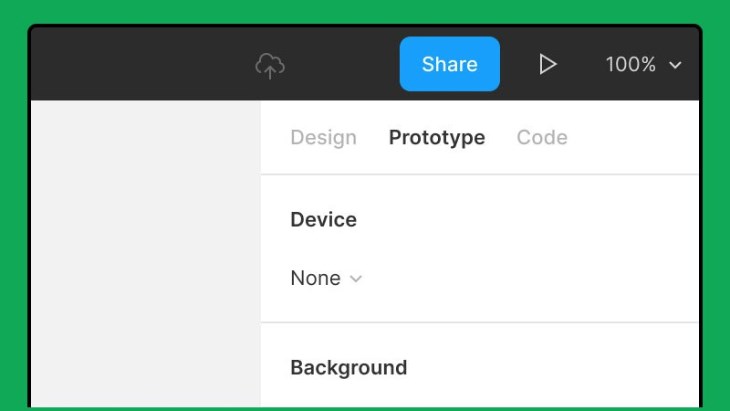730x411 pixels.
Task: Click the chevron beside 100%
Action: [x=675, y=65]
